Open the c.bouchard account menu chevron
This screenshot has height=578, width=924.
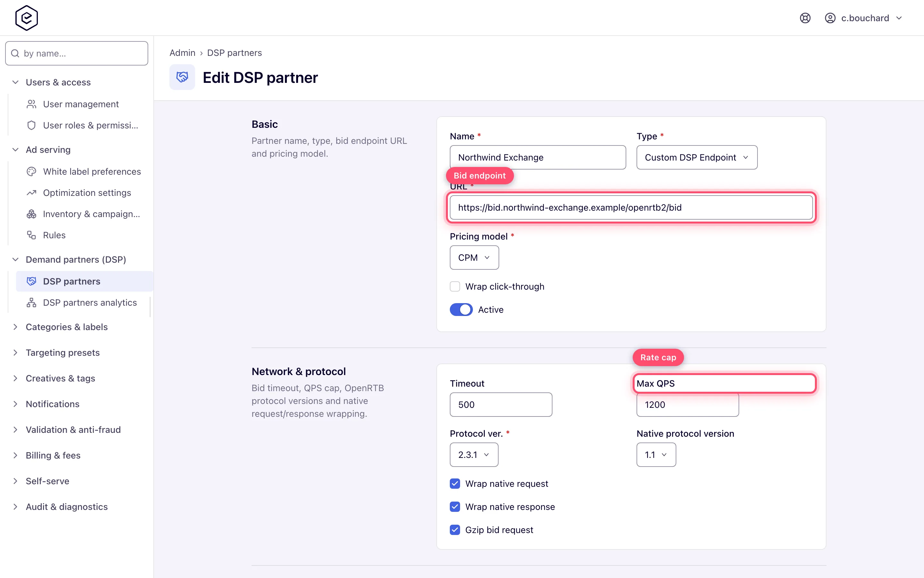899,18
